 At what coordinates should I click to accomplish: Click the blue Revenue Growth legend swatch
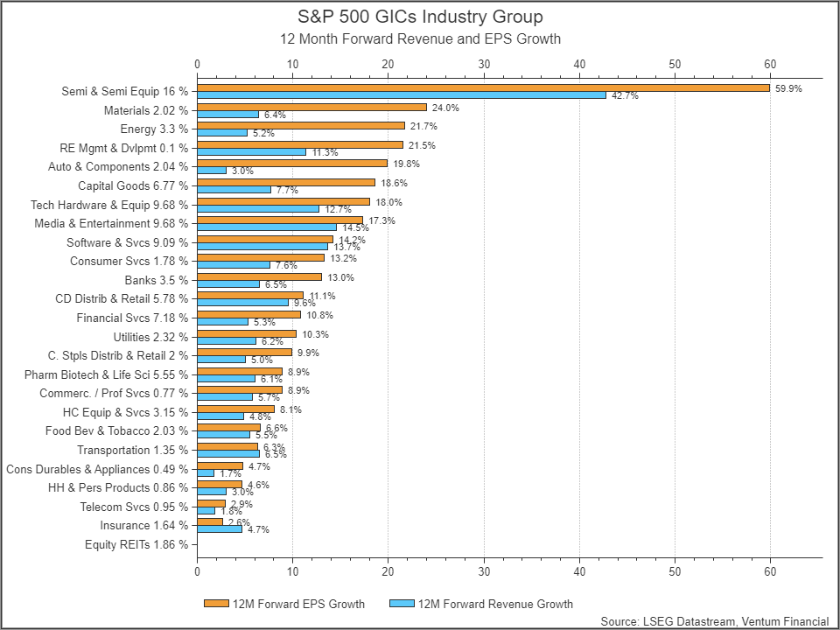pos(401,604)
